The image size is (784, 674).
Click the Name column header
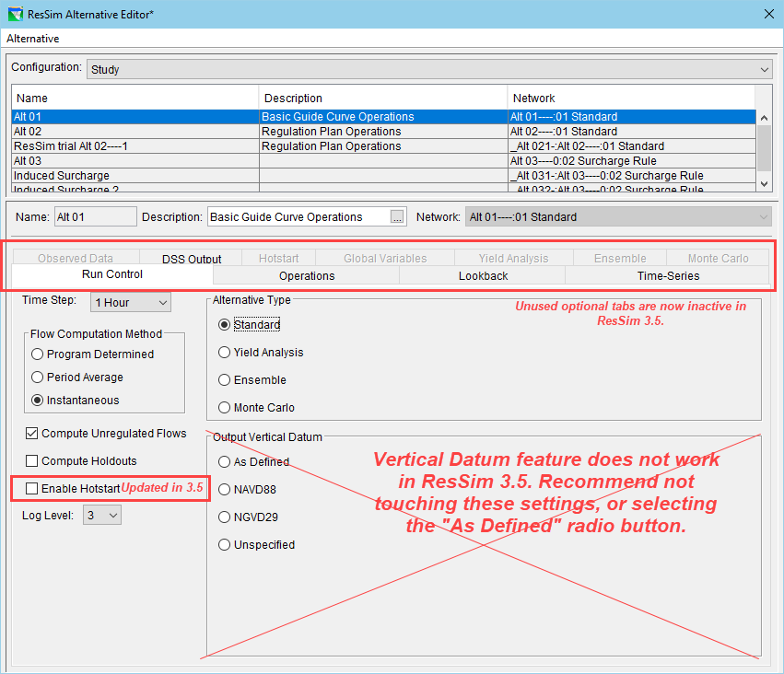135,98
